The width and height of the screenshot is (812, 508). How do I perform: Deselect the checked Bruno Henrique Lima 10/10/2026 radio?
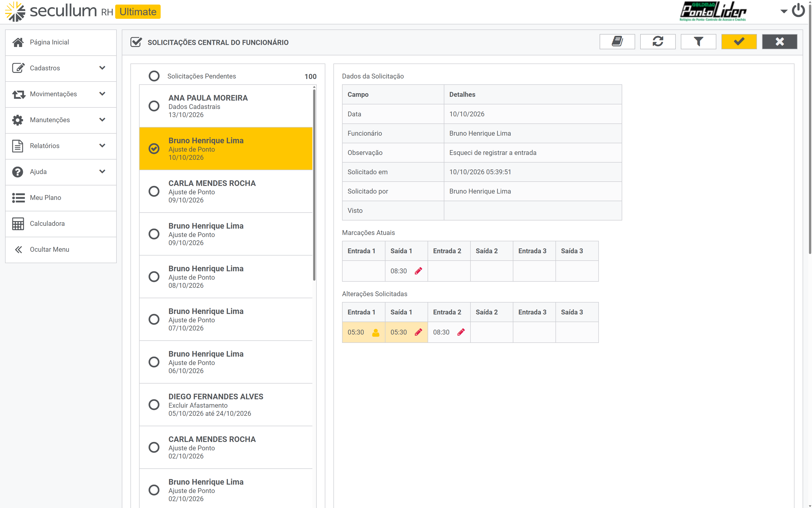coord(154,149)
